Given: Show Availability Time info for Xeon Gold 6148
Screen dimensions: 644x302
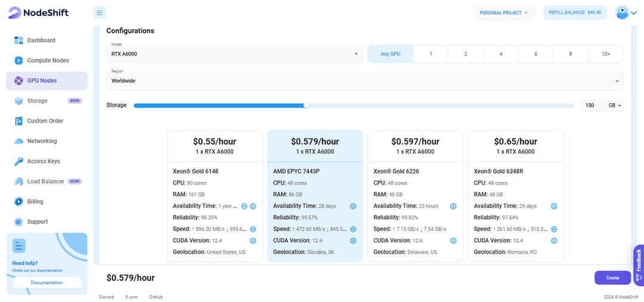Looking at the screenshot, I should [253, 206].
